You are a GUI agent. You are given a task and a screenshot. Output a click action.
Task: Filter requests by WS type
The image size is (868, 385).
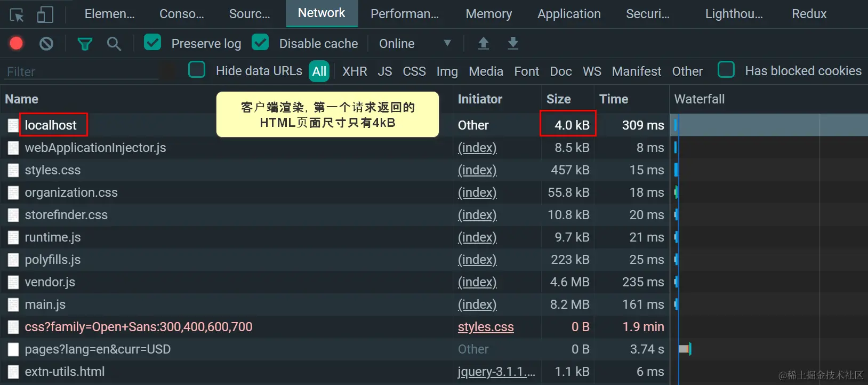[x=592, y=71]
